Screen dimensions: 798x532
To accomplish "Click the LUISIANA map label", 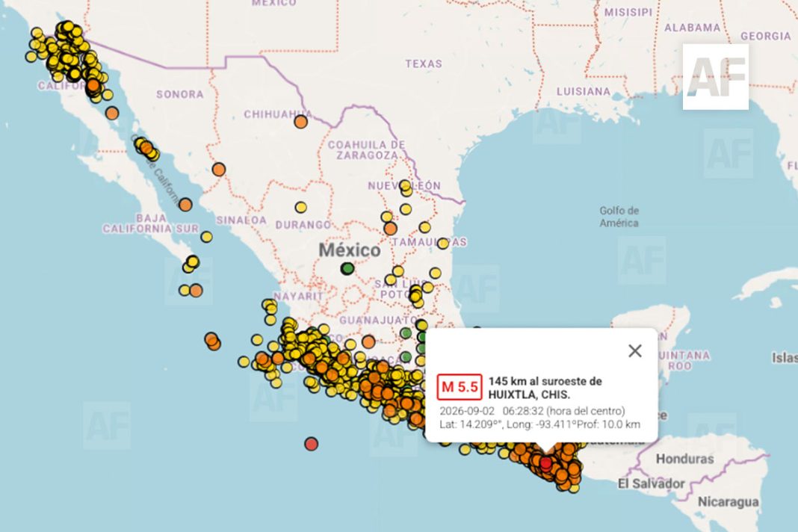I will (584, 92).
